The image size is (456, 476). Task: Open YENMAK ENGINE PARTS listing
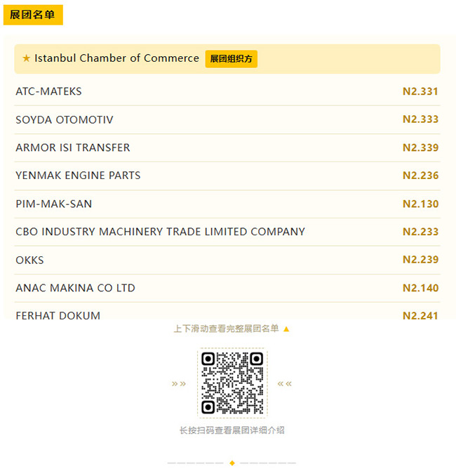pos(227,176)
